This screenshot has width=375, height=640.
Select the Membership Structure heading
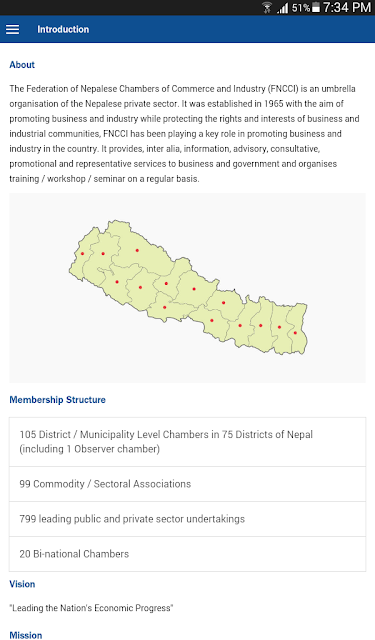tap(58, 400)
